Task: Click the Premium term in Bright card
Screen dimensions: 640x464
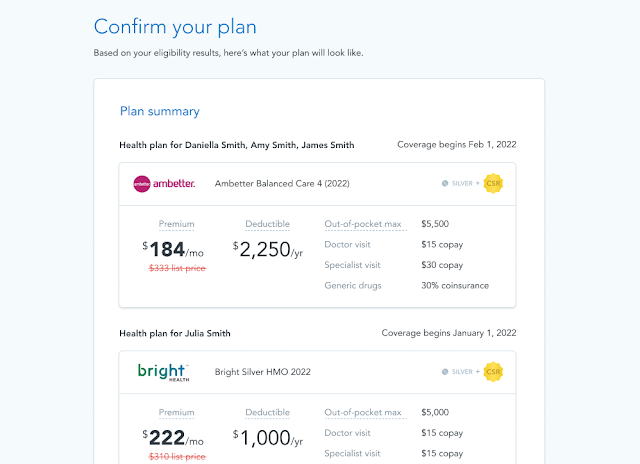Action: [x=176, y=412]
